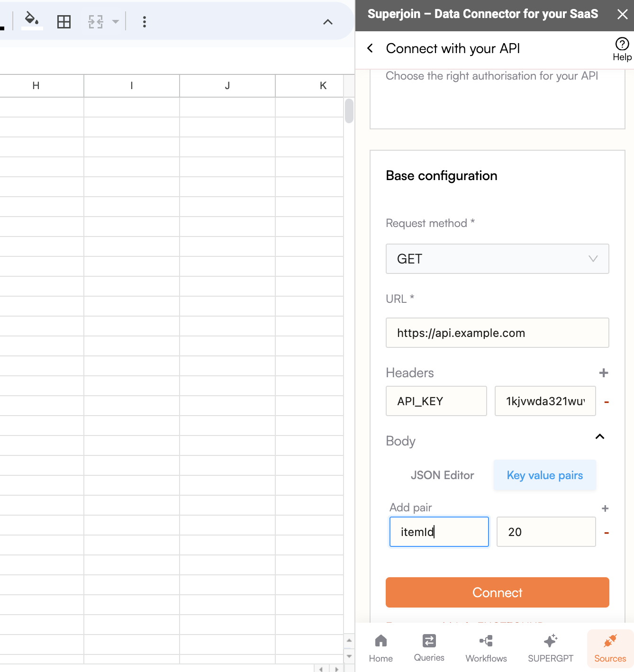Open Superjoin Help
Image resolution: width=634 pixels, height=672 pixels.
[x=622, y=49]
